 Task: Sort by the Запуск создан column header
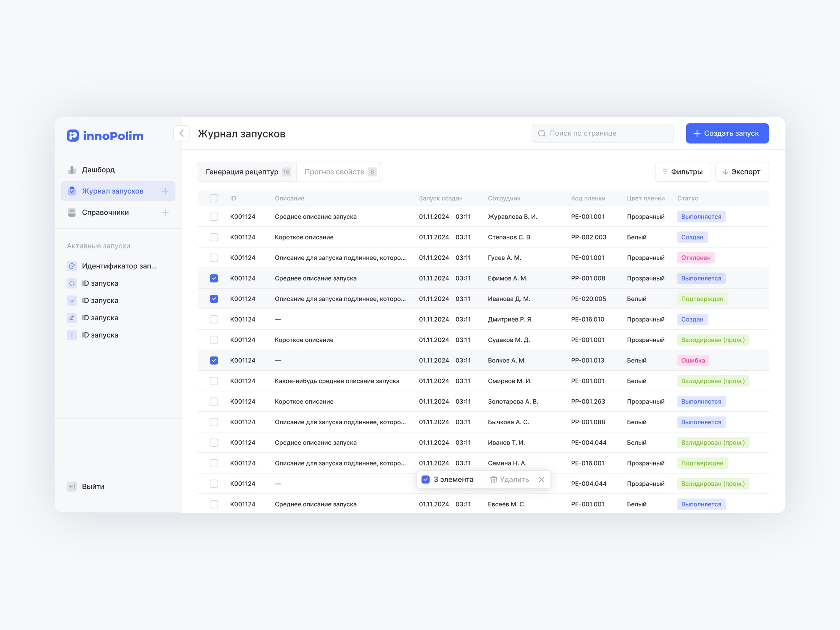[x=441, y=198]
